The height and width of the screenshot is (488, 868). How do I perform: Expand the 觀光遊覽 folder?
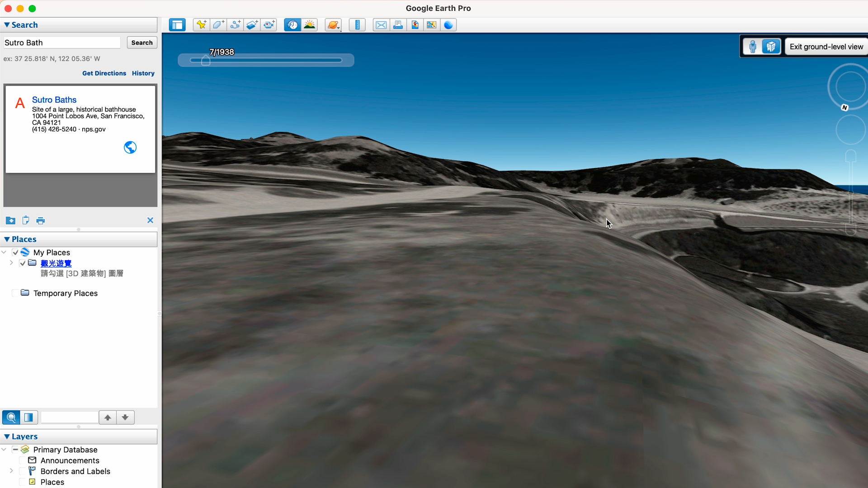pos(11,263)
